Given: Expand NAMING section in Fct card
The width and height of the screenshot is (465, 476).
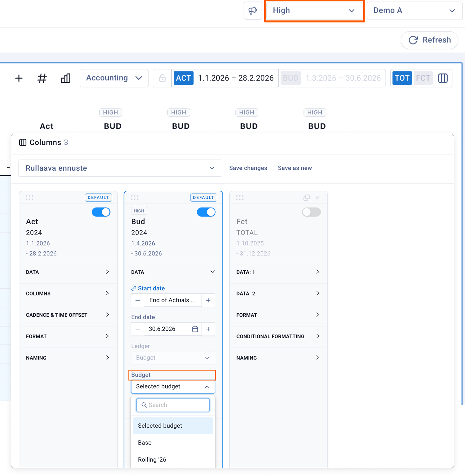Looking at the screenshot, I should (279, 358).
